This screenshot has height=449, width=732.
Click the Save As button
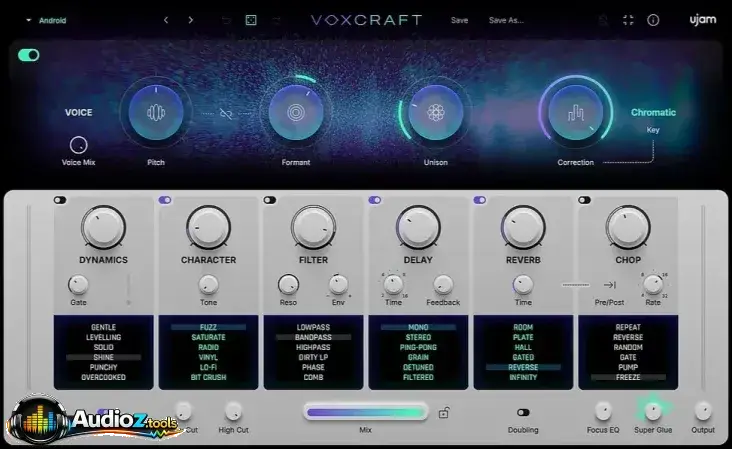[506, 21]
